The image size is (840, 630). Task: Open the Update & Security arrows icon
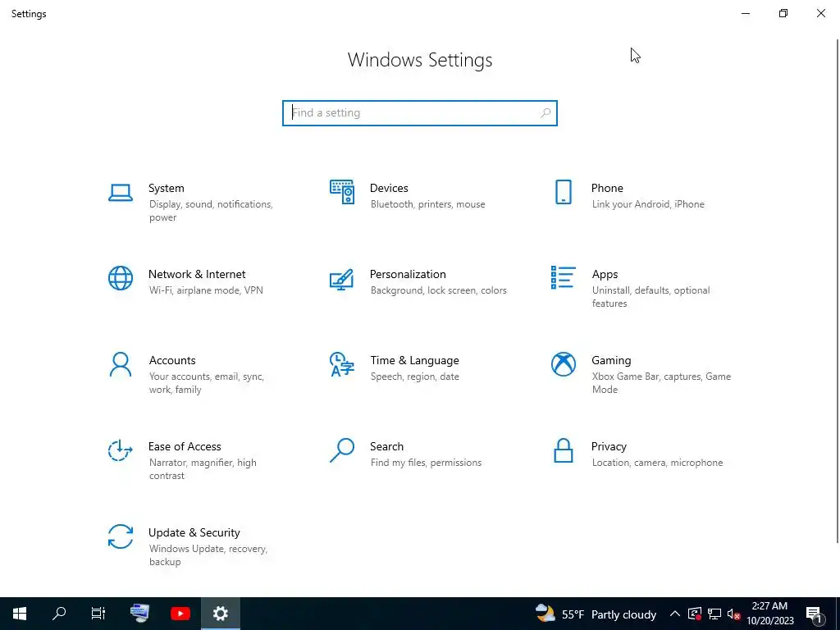pos(121,536)
